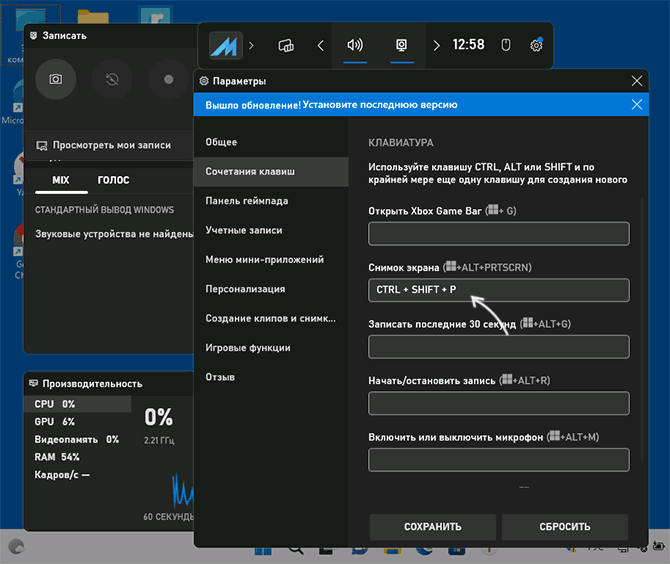Screen dimensions: 670x564
Task: Click the microphone toggle shortcut field
Action: click(x=499, y=460)
